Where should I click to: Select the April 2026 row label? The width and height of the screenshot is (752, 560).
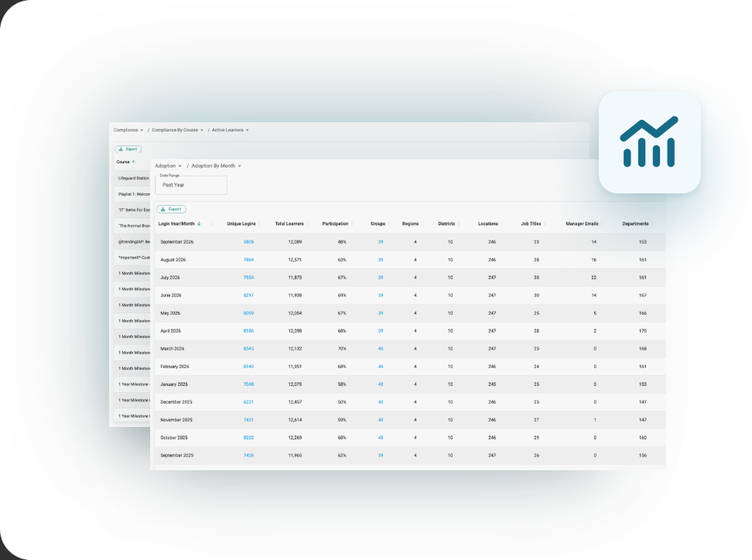tap(171, 331)
